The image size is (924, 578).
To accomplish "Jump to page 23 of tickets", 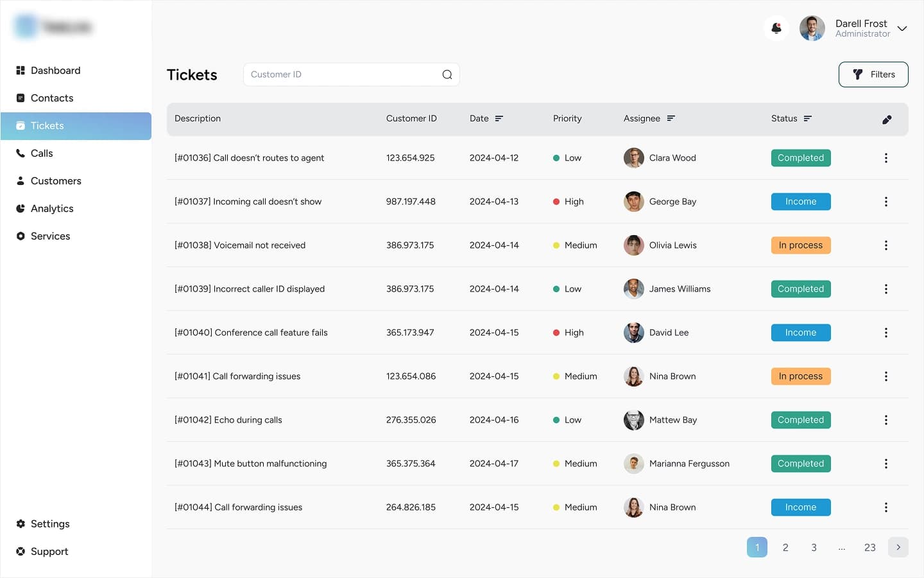I will pyautogui.click(x=869, y=548).
